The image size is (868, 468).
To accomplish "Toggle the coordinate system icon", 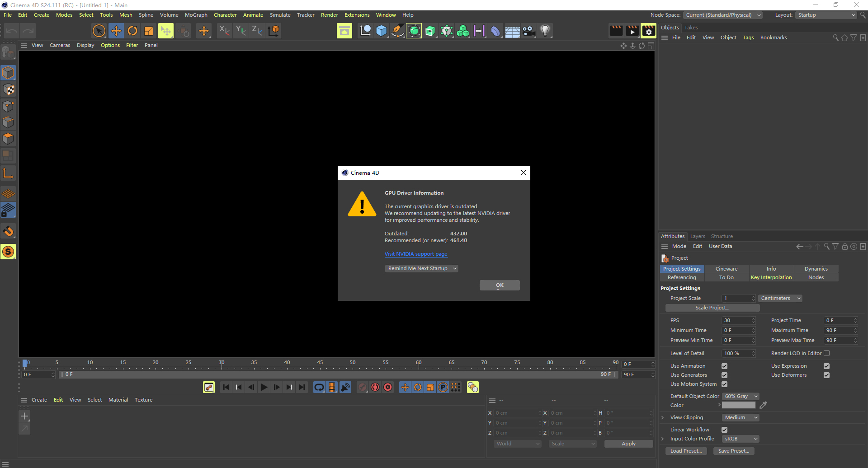I will 274,31.
